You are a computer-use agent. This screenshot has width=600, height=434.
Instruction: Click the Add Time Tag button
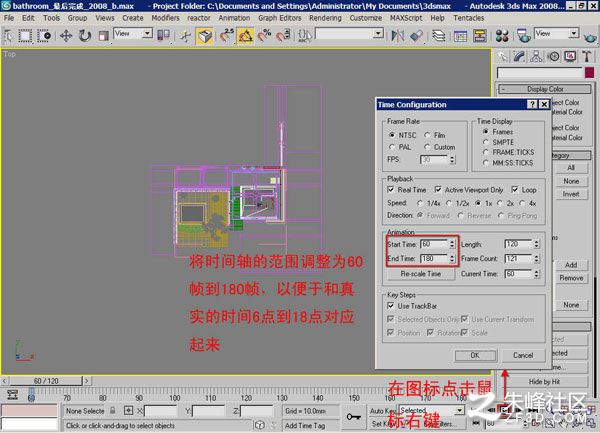pyautogui.click(x=305, y=426)
